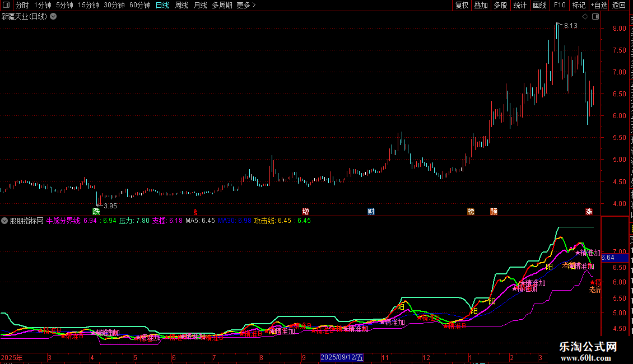Click the red 涨 event marker
Screen dimensions: 633x364
click(x=589, y=211)
